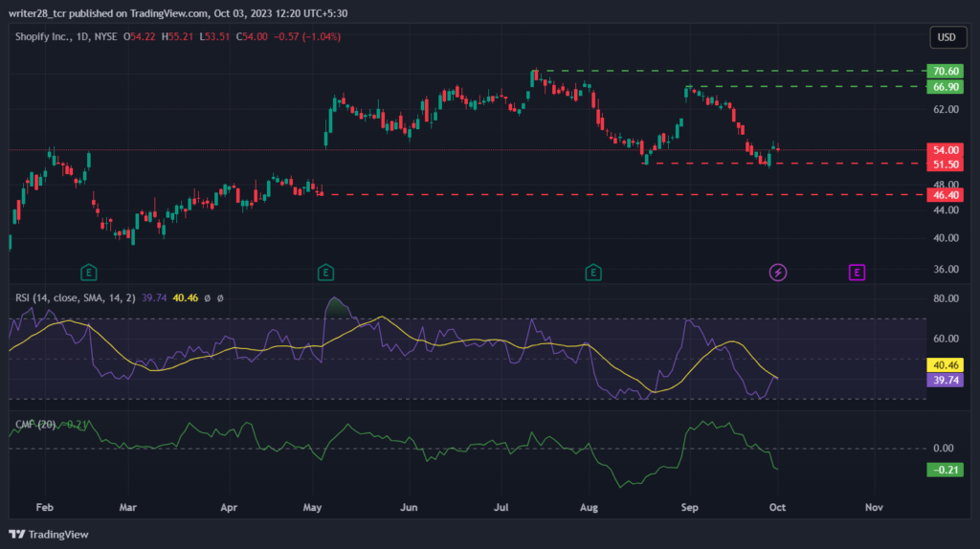Select the 46.40 support price label
The height and width of the screenshot is (549, 980).
[945, 195]
